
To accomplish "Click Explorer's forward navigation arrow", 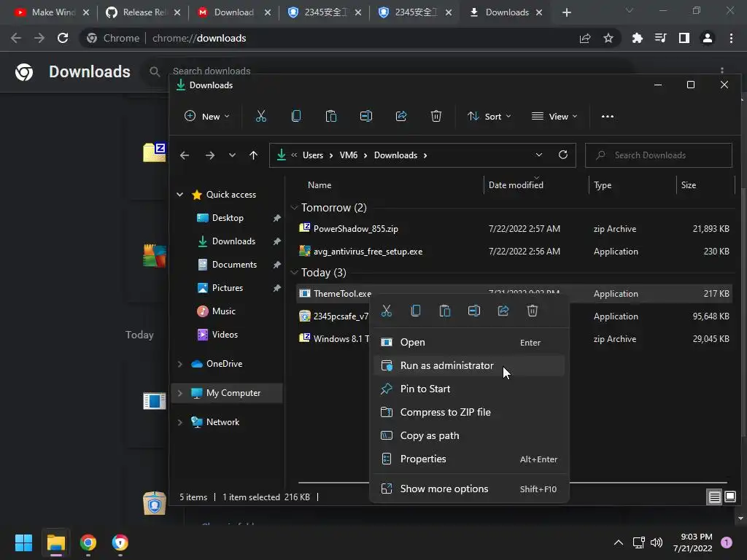I will [x=209, y=155].
